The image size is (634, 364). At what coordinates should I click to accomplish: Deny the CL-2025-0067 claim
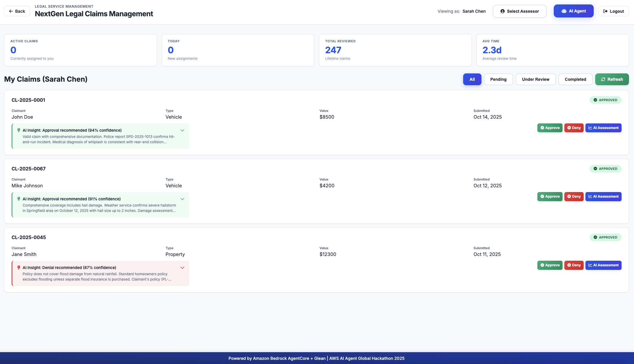[574, 197]
